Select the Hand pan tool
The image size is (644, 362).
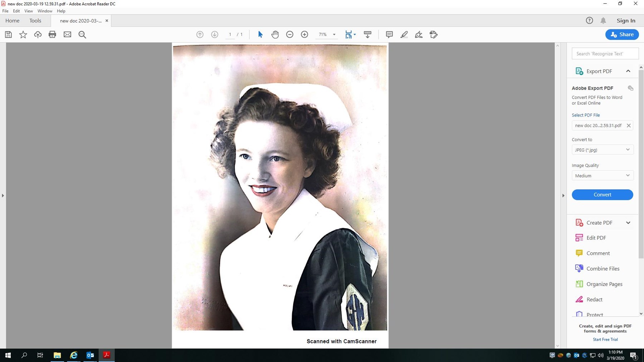point(275,35)
